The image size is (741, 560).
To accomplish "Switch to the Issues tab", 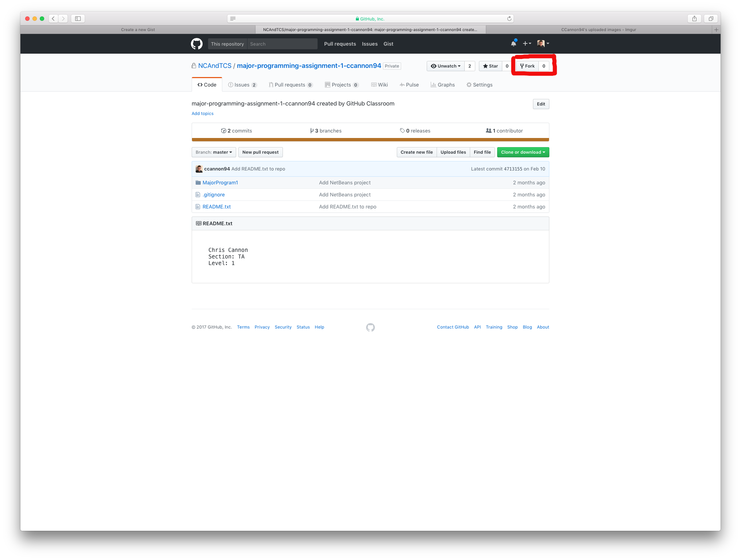I will pyautogui.click(x=242, y=85).
